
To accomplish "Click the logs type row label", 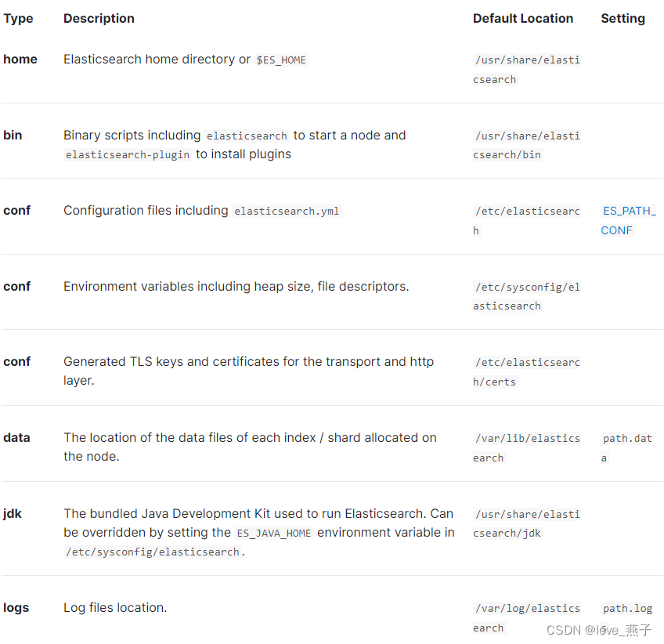I will pos(16,608).
